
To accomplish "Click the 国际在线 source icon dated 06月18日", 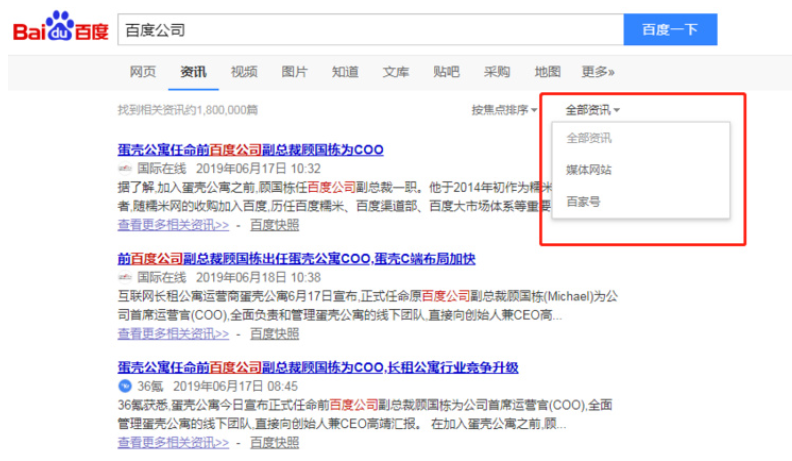I will (125, 277).
